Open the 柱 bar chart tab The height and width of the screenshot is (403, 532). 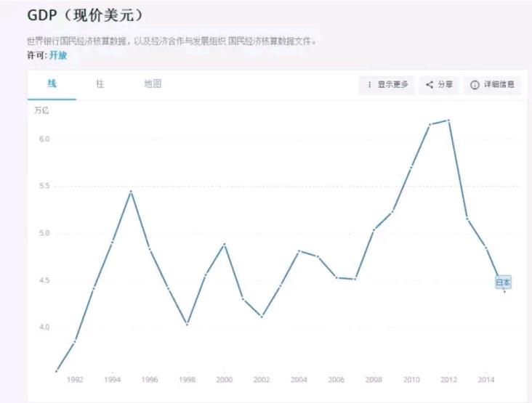point(100,84)
